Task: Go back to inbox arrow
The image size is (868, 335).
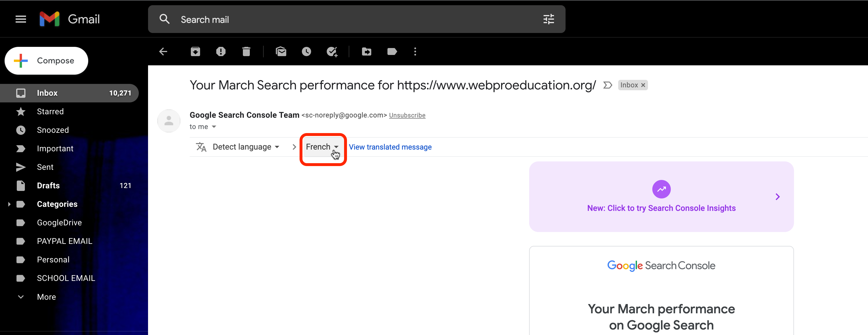Action: click(x=163, y=51)
